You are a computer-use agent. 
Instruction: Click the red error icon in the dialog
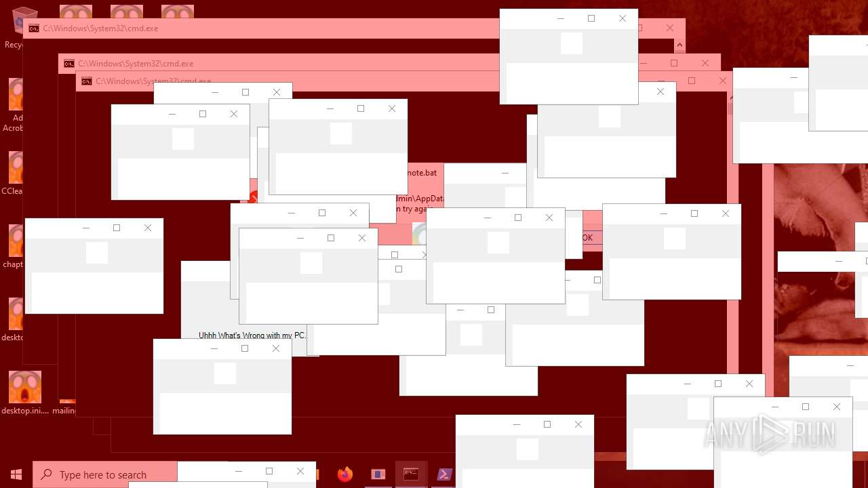[x=253, y=198]
